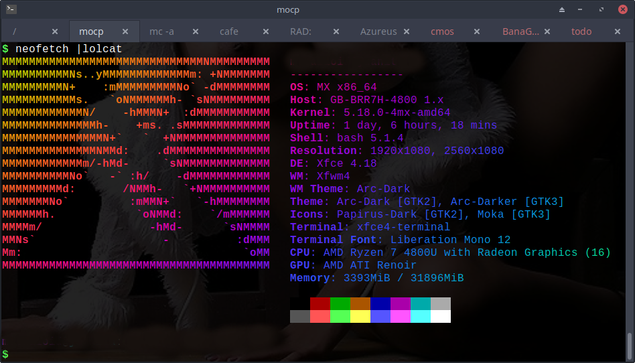This screenshot has width=635, height=363.
Task: Switch to the todo tab
Action: pos(581,32)
